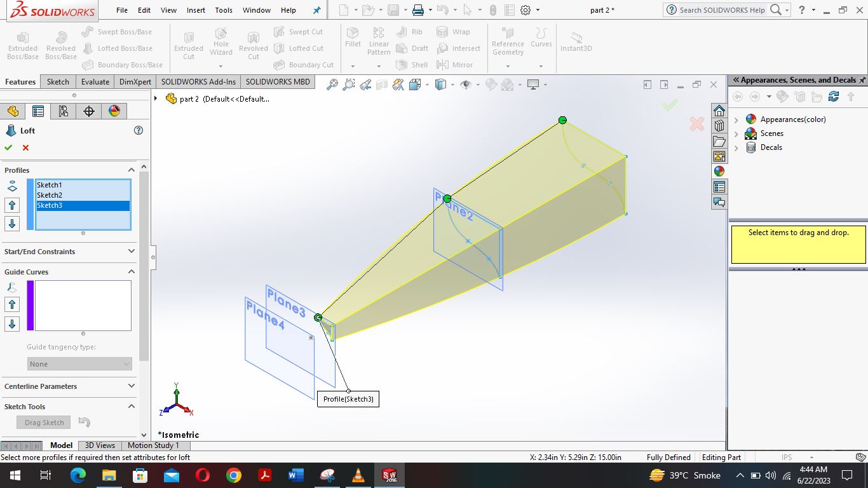This screenshot has height=488, width=868.
Task: Open the PropertyManager tab
Action: click(38, 111)
